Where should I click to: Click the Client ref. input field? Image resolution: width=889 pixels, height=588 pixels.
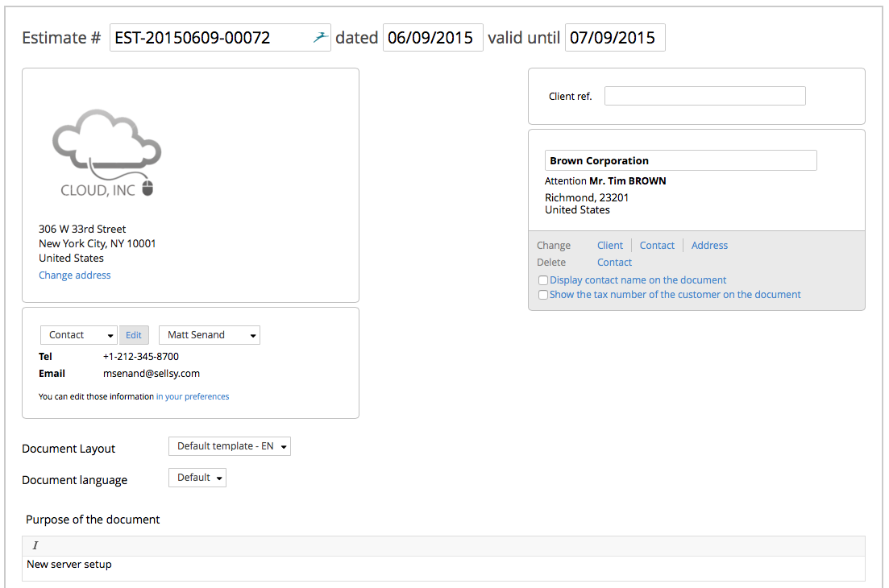click(x=704, y=96)
